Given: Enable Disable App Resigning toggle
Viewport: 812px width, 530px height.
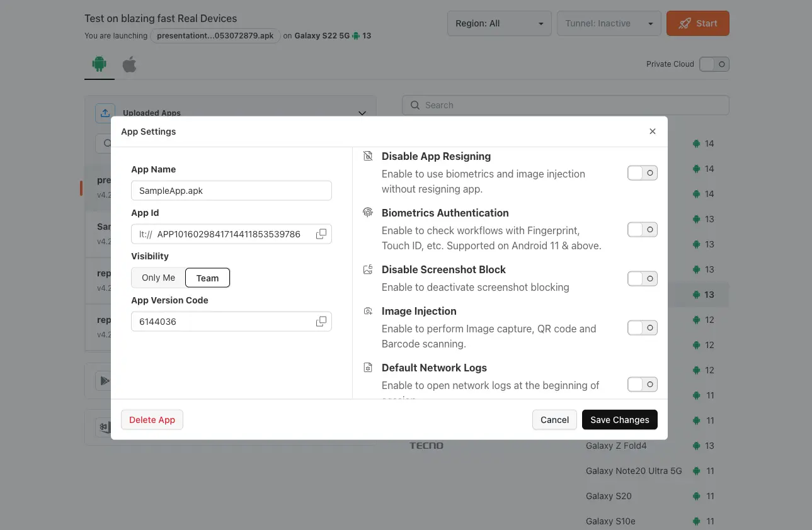Looking at the screenshot, I should pyautogui.click(x=642, y=173).
